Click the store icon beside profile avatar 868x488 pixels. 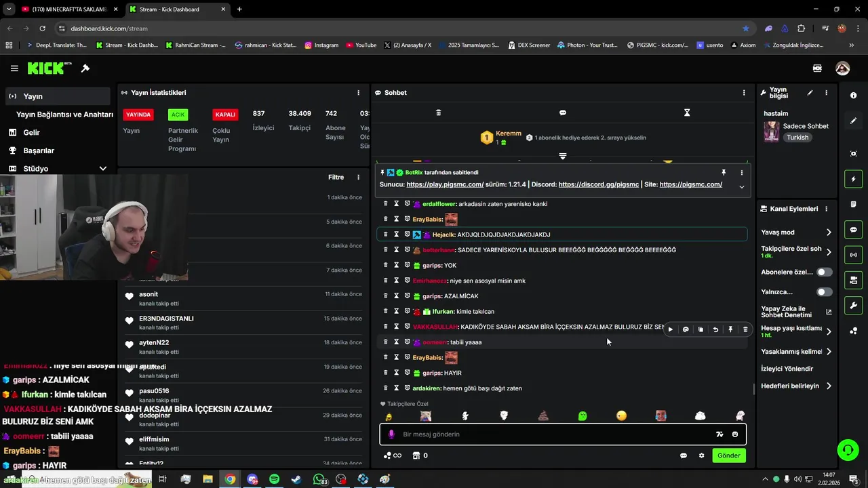pyautogui.click(x=817, y=68)
